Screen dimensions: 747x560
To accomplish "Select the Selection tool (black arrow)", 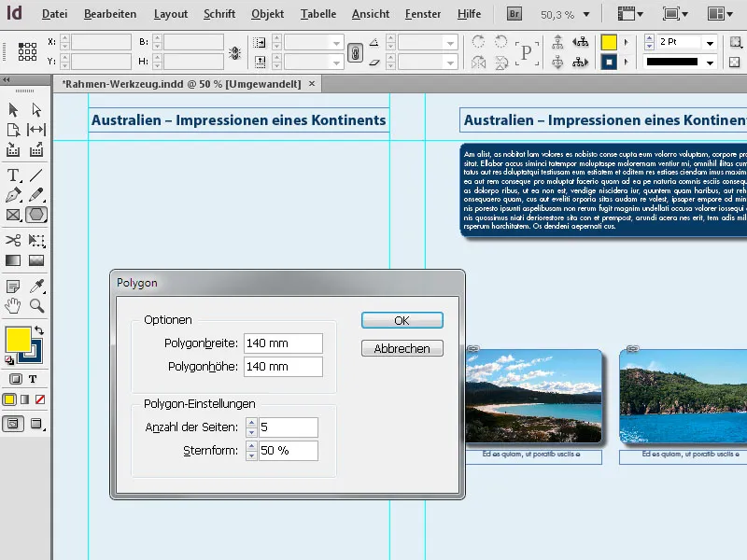I will point(13,110).
